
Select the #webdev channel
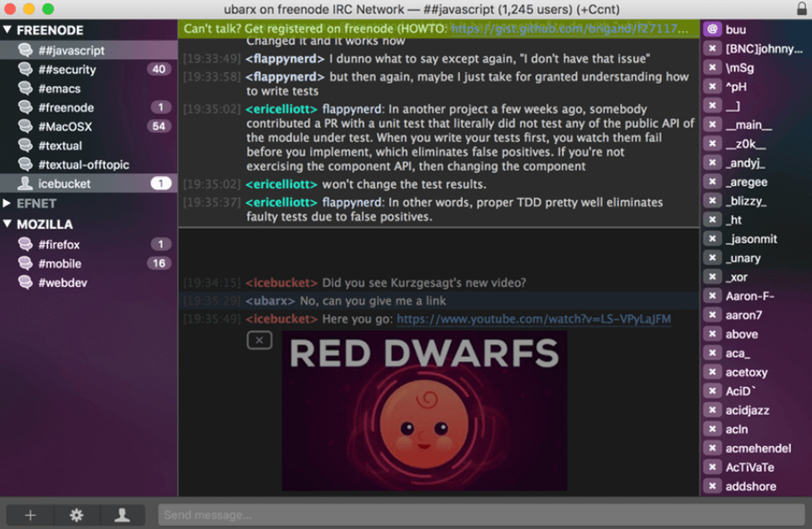88,283
